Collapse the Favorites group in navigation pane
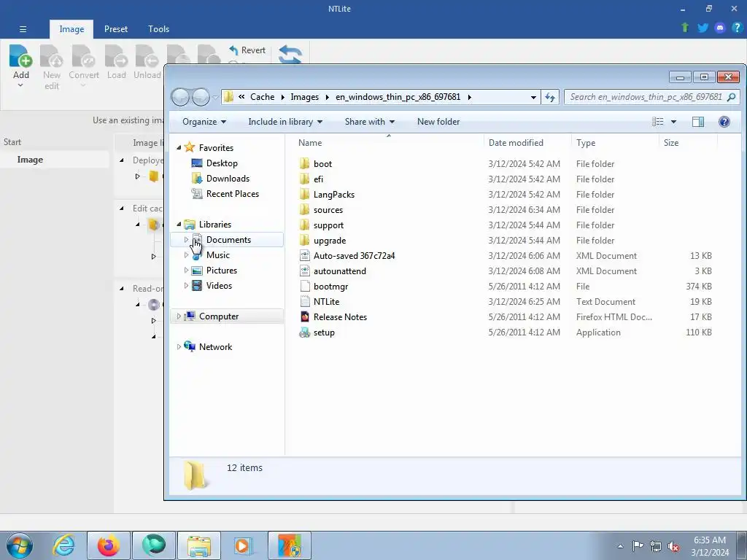The image size is (747, 560). (x=179, y=148)
